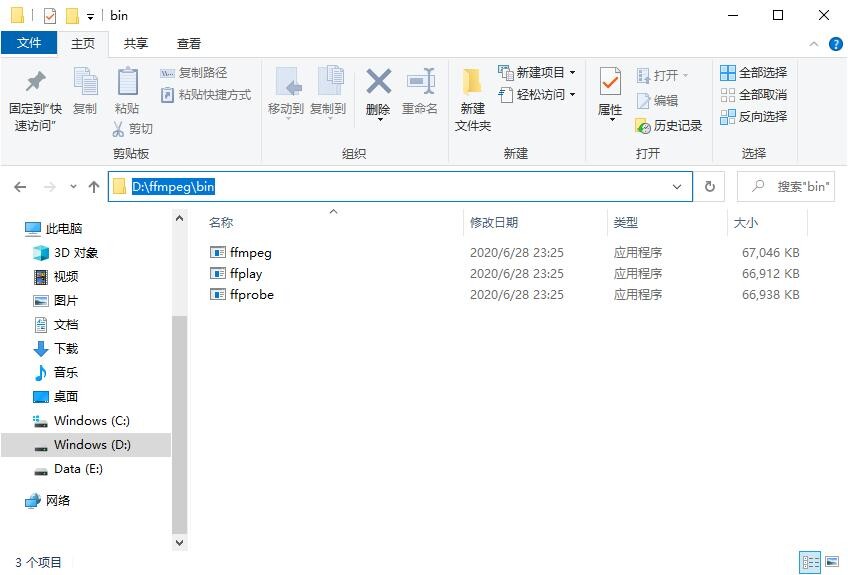The height and width of the screenshot is (575, 848).
Task: Select the ffprobe application file
Action: (x=251, y=295)
